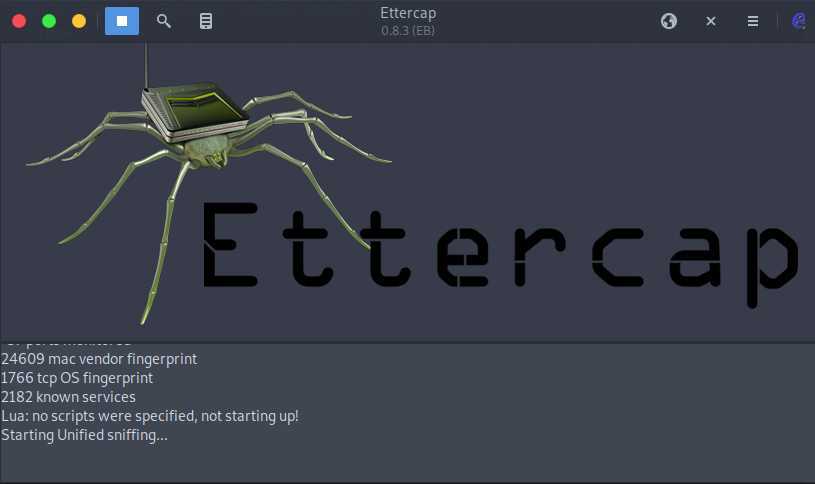Click the Ettercap logo icon in header

pos(799,21)
